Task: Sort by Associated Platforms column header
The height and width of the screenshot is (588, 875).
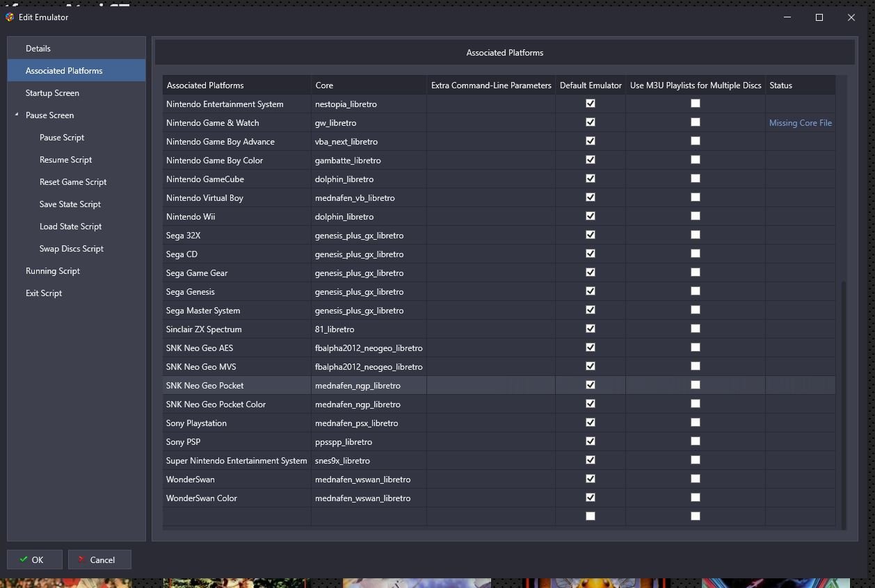Action: point(237,85)
